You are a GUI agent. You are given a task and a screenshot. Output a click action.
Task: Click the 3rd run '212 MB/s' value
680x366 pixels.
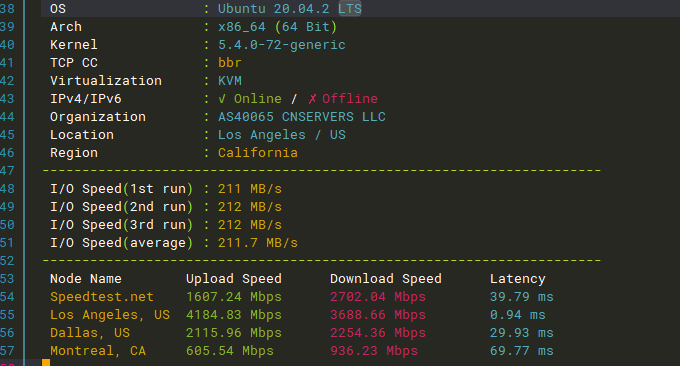[250, 225]
